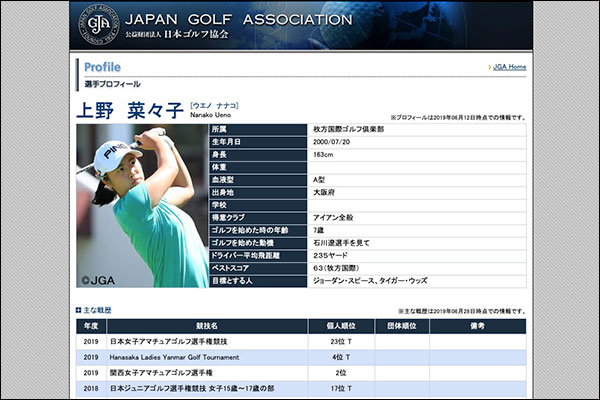
Task: Click the 競技名 column header
Action: [x=207, y=326]
